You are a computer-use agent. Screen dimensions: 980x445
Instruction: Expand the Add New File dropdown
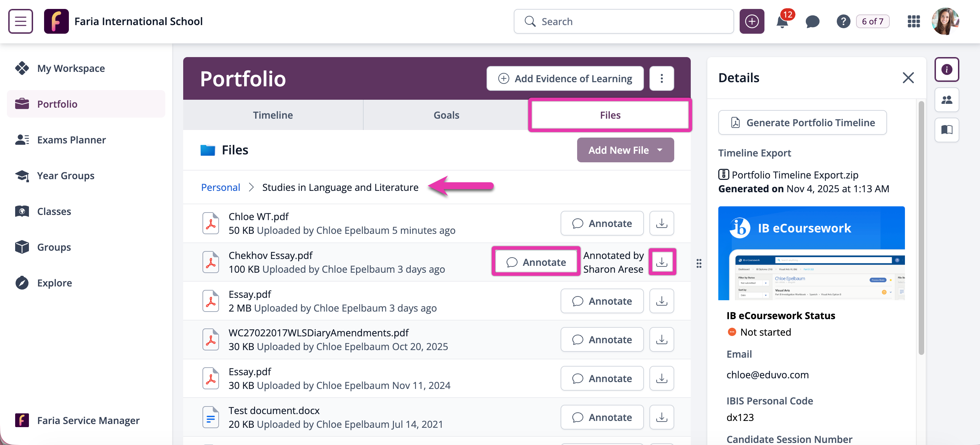point(625,150)
